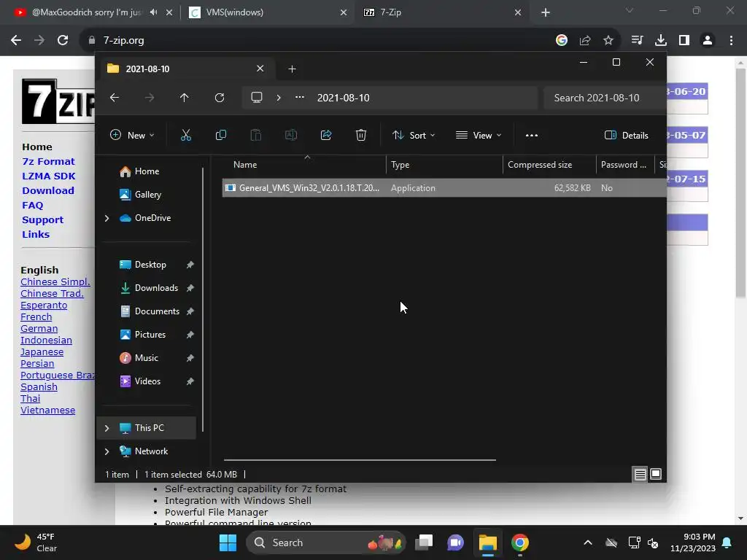Switch to large thumbnails view icon in status bar

656,474
